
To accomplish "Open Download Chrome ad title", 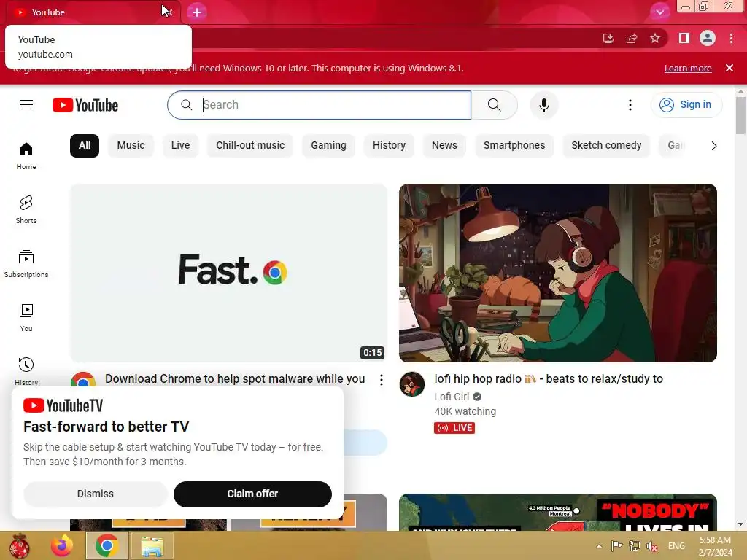I will [235, 379].
